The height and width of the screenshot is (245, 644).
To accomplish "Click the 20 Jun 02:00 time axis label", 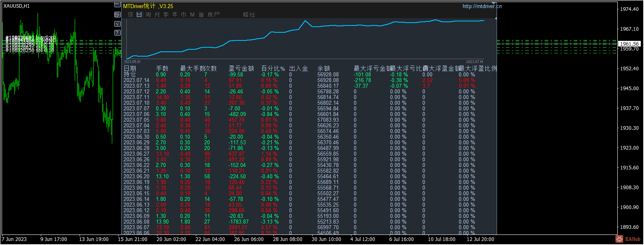I will [171, 239].
